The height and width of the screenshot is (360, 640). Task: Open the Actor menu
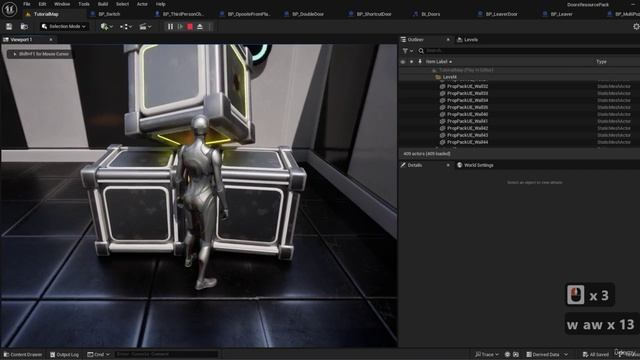coord(142,4)
